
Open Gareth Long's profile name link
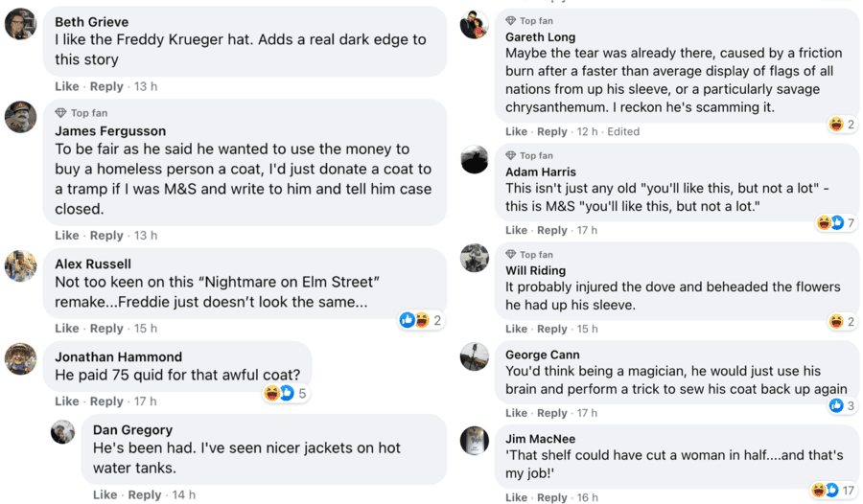[x=540, y=37]
